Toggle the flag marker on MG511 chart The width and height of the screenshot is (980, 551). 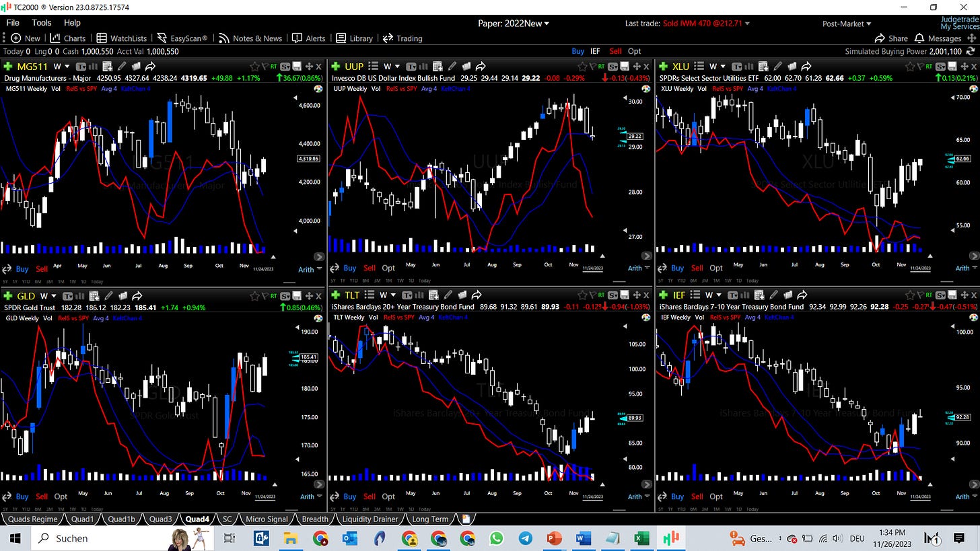pyautogui.click(x=265, y=67)
